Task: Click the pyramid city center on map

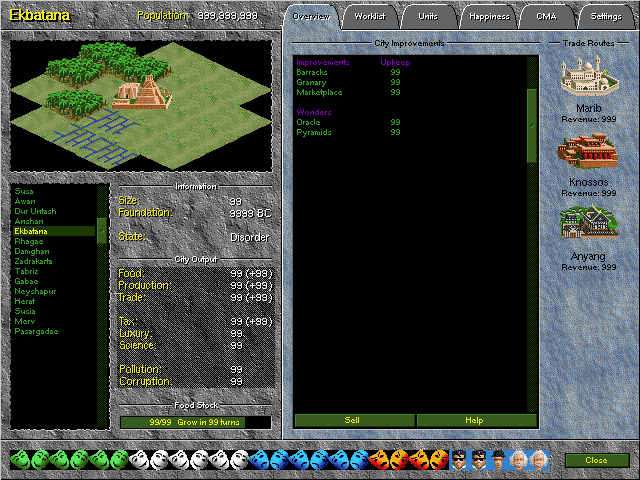Action: [x=142, y=93]
